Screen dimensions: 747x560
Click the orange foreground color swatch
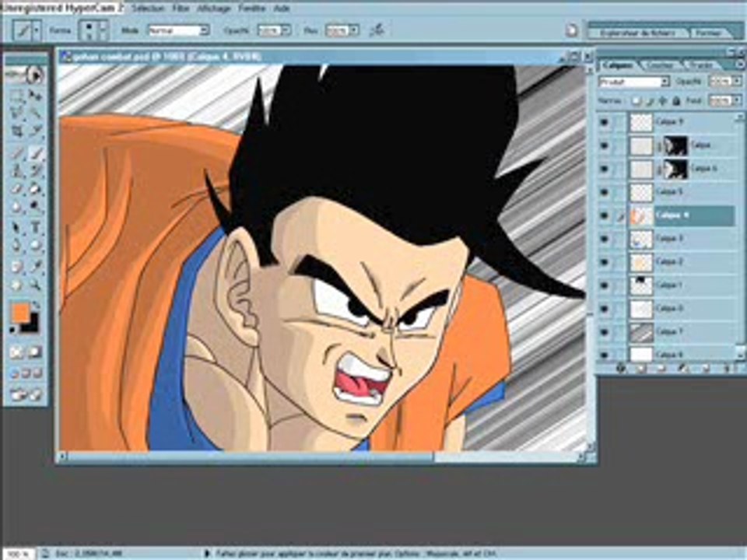(x=20, y=313)
